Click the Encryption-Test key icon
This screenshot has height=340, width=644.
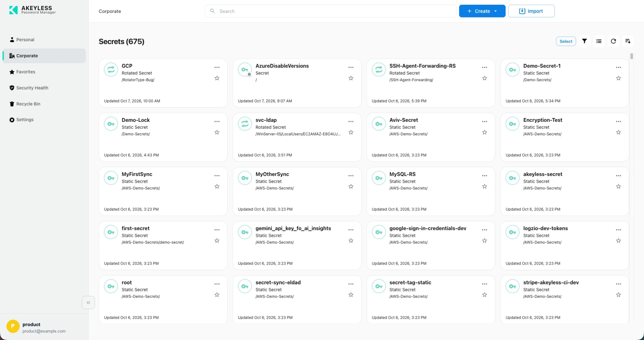(x=512, y=124)
